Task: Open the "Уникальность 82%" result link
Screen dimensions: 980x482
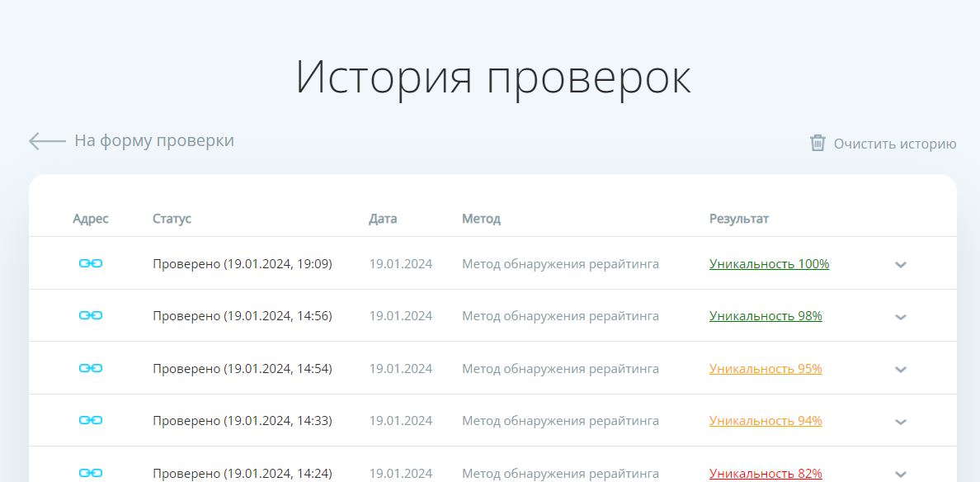Action: point(766,473)
